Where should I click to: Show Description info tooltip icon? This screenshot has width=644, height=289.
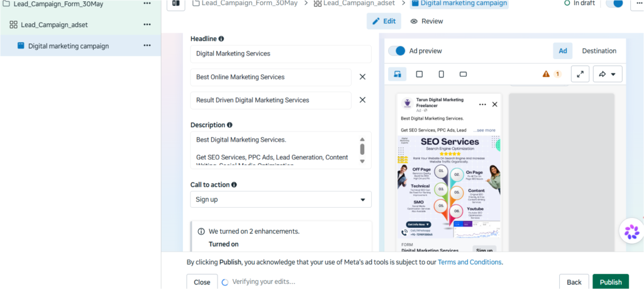pos(230,125)
